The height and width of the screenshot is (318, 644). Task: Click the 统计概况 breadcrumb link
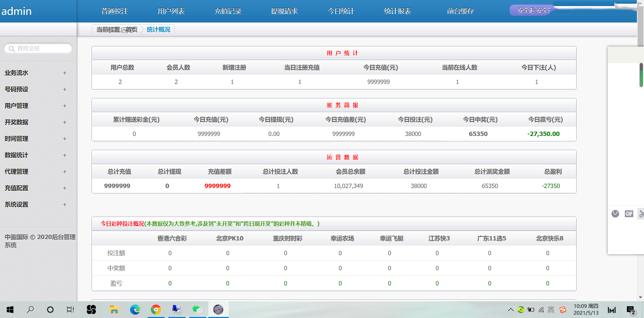pyautogui.click(x=158, y=30)
